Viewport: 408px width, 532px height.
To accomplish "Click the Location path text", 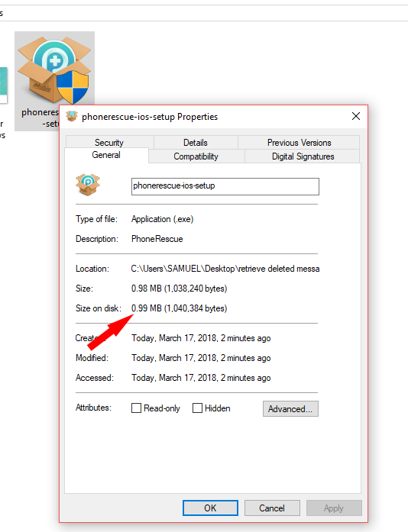I will click(225, 269).
